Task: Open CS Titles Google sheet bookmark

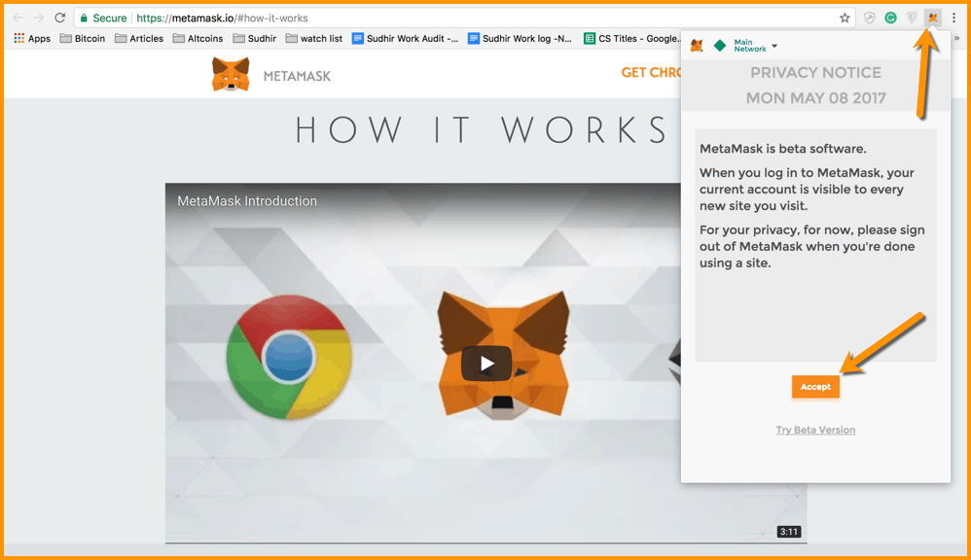Action: click(631, 38)
